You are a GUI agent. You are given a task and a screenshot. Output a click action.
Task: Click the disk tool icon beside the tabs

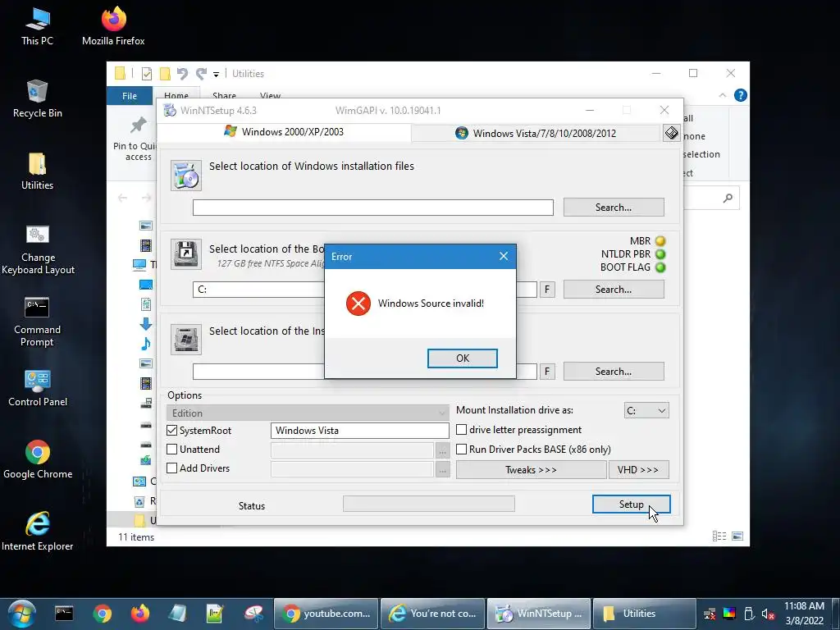(x=671, y=133)
